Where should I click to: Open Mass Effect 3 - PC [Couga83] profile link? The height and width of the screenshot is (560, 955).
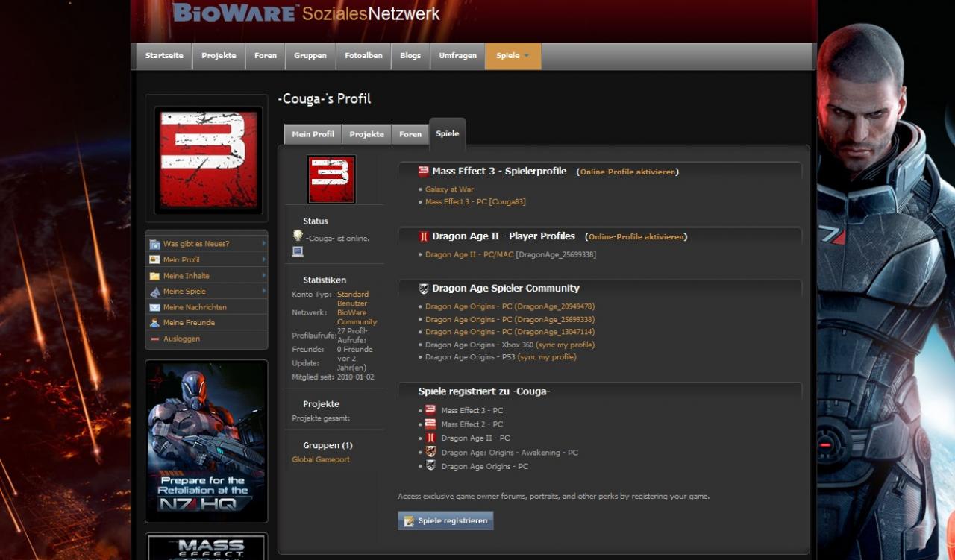(476, 202)
